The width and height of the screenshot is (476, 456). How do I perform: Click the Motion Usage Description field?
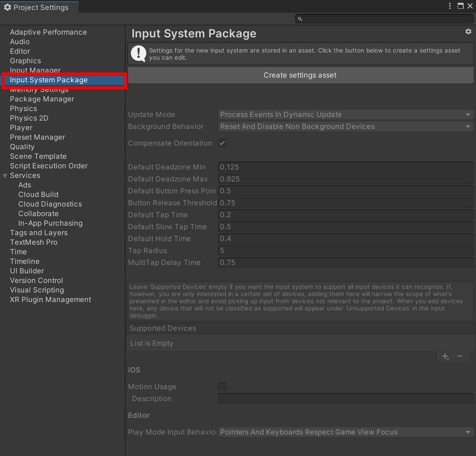(346, 399)
